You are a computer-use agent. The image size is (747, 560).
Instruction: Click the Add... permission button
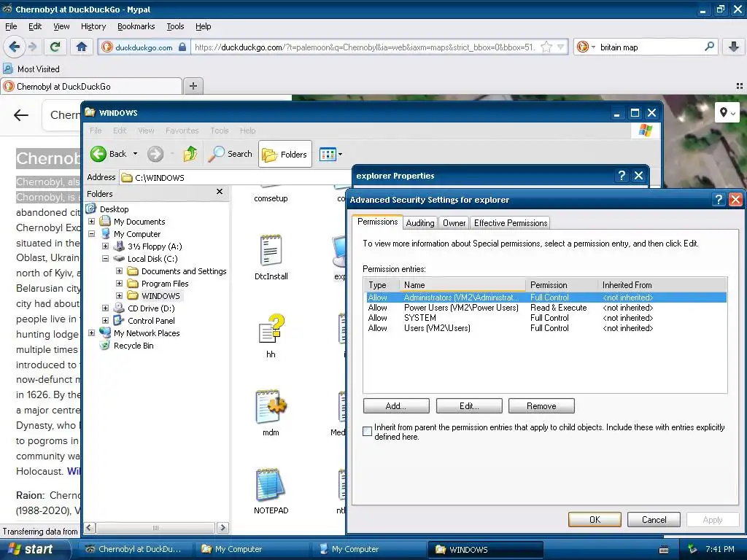pyautogui.click(x=396, y=406)
